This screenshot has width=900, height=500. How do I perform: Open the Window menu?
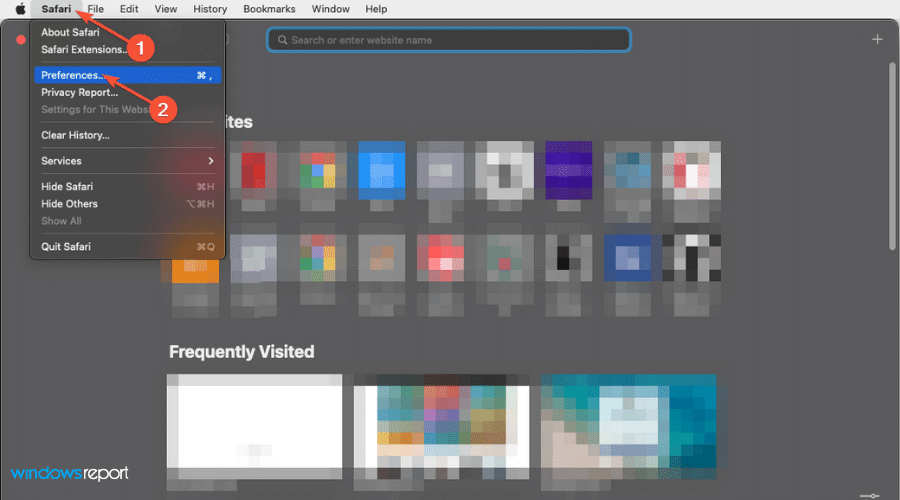(x=330, y=9)
